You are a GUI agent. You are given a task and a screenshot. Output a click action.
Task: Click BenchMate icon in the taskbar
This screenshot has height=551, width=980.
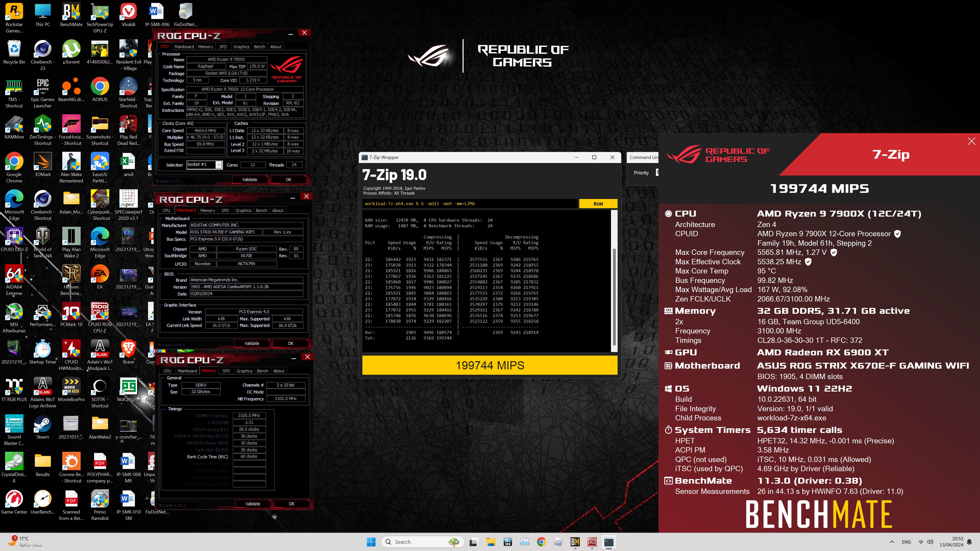pos(575,542)
